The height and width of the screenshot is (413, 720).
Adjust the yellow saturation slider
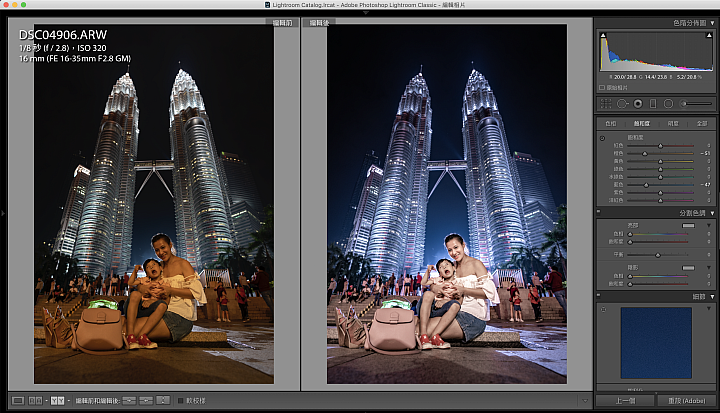coord(660,161)
